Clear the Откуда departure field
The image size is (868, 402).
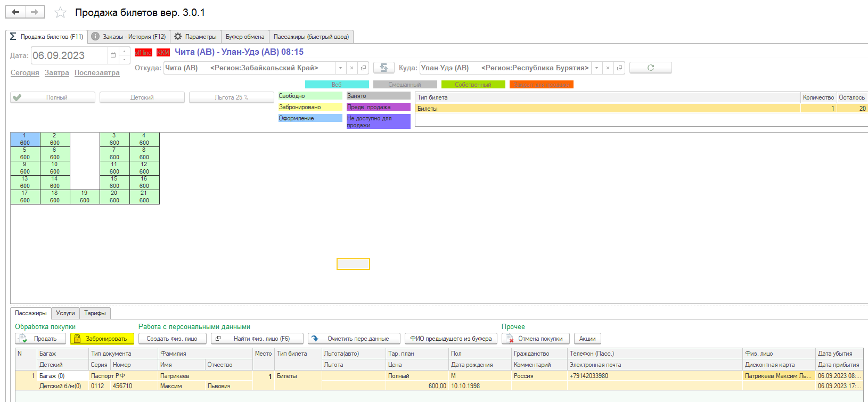(x=351, y=68)
